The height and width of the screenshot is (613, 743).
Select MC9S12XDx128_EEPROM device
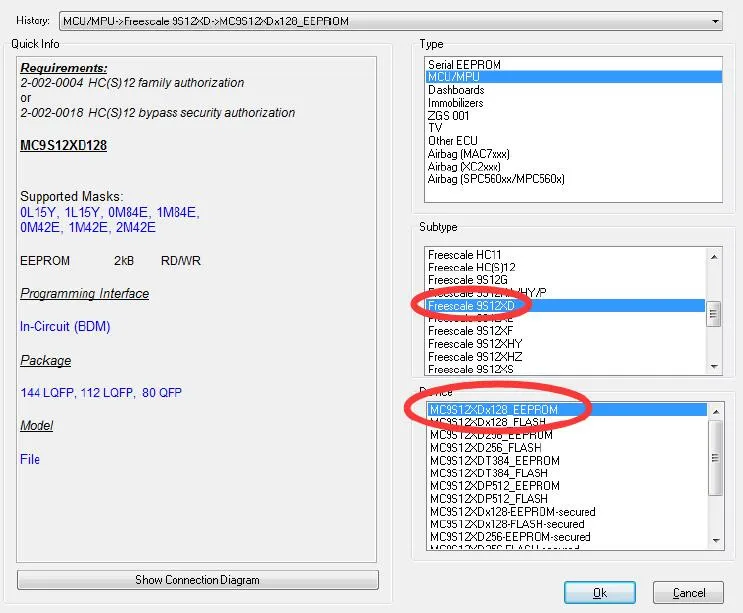coord(567,409)
